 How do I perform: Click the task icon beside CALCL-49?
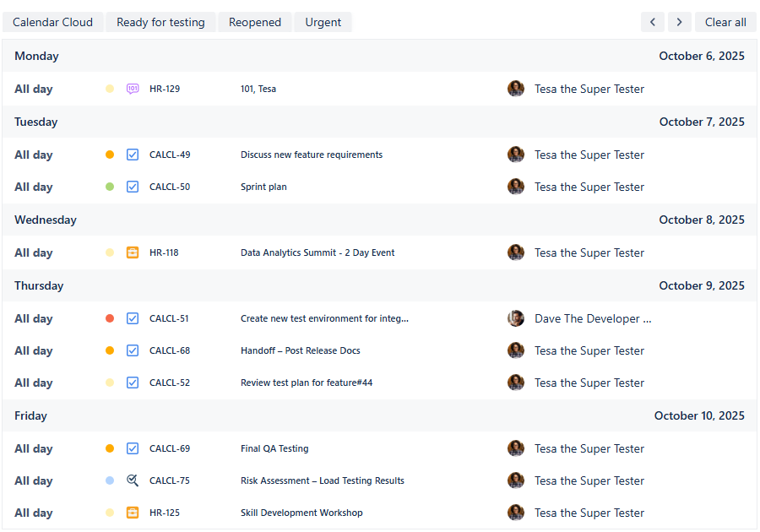[x=133, y=155]
